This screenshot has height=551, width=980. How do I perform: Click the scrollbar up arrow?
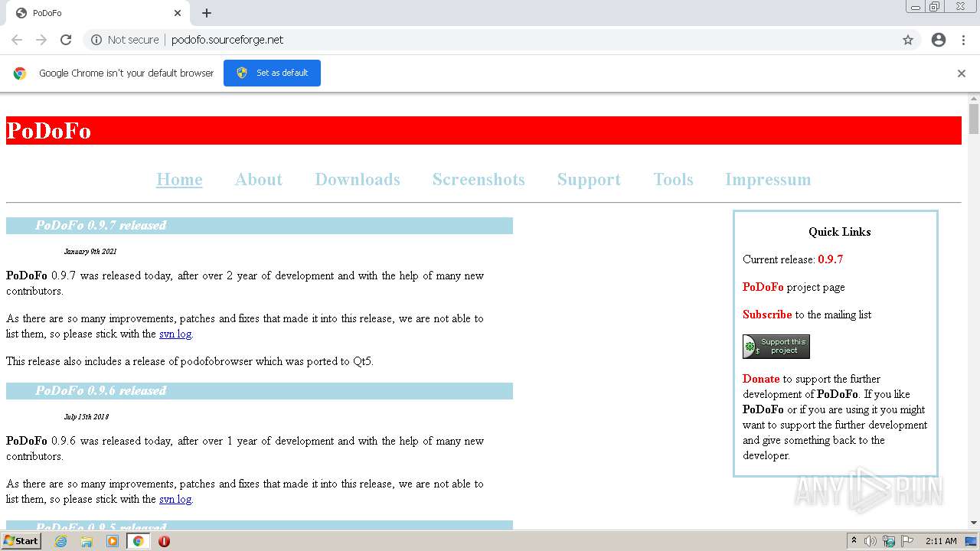pos(974,99)
